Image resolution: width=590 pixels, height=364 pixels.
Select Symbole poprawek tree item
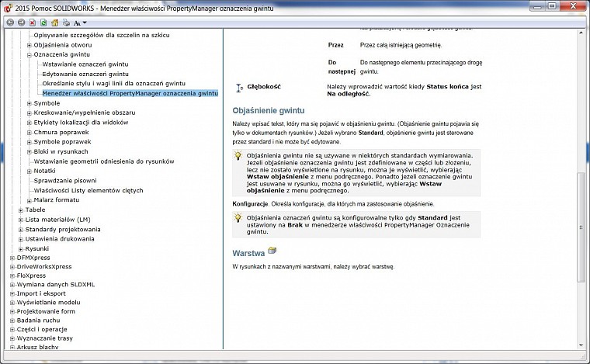point(62,142)
